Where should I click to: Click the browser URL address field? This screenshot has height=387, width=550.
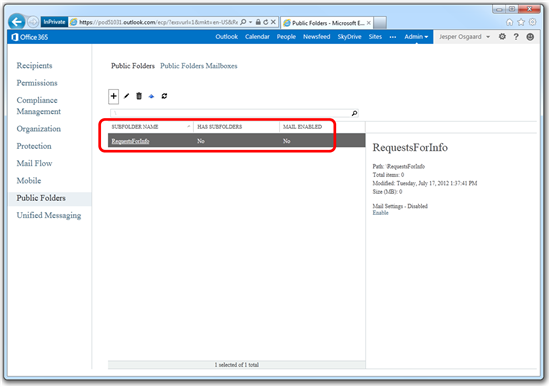[x=158, y=22]
